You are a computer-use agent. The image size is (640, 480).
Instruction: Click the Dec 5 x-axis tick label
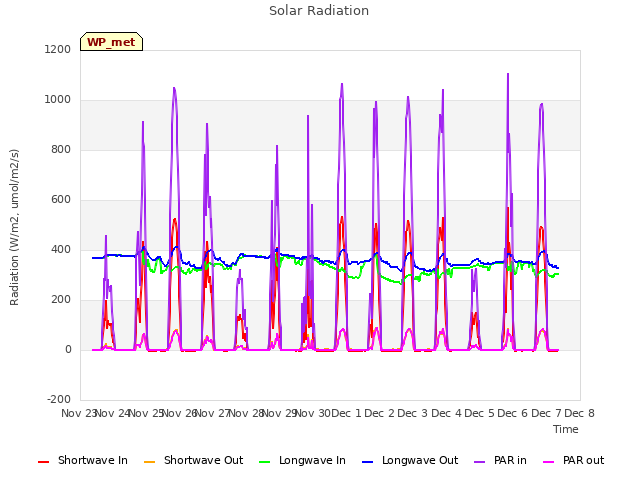click(x=480, y=413)
